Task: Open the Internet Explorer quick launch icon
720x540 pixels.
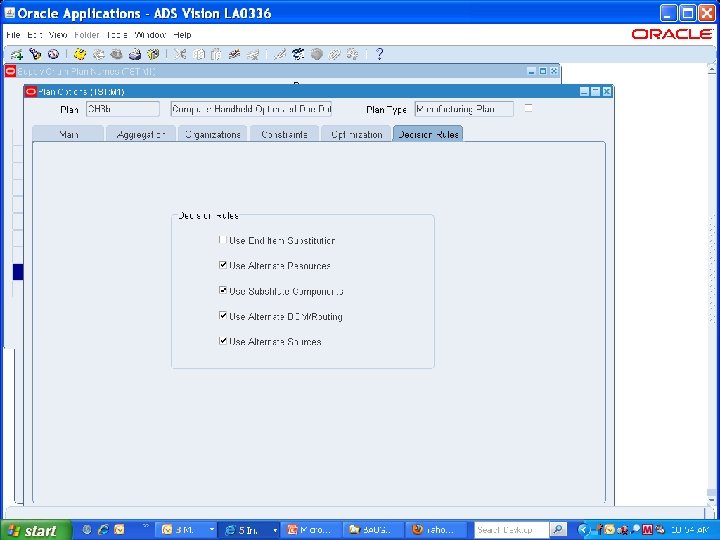Action: (x=103, y=530)
